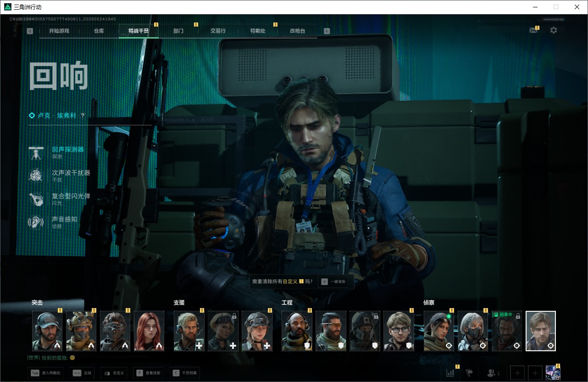Image resolution: width=588 pixels, height=382 pixels.
Task: Select the highlighted Luke recon operator portrait
Action: point(541,331)
